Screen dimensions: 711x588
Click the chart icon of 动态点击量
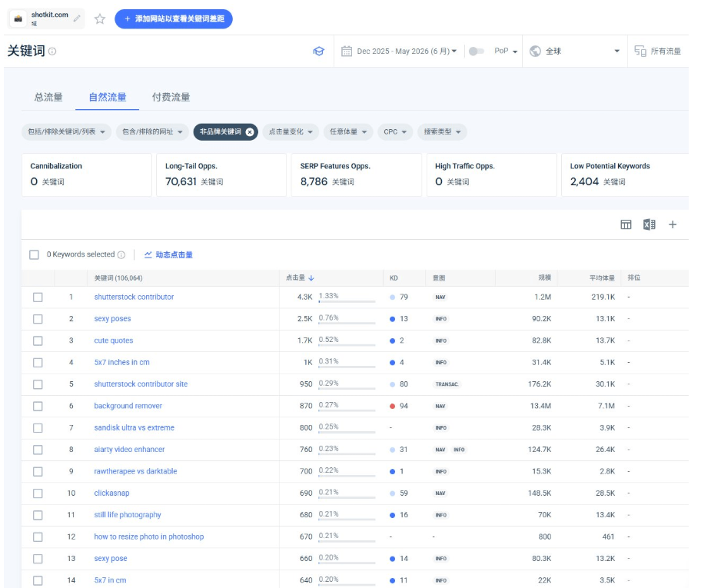(148, 254)
